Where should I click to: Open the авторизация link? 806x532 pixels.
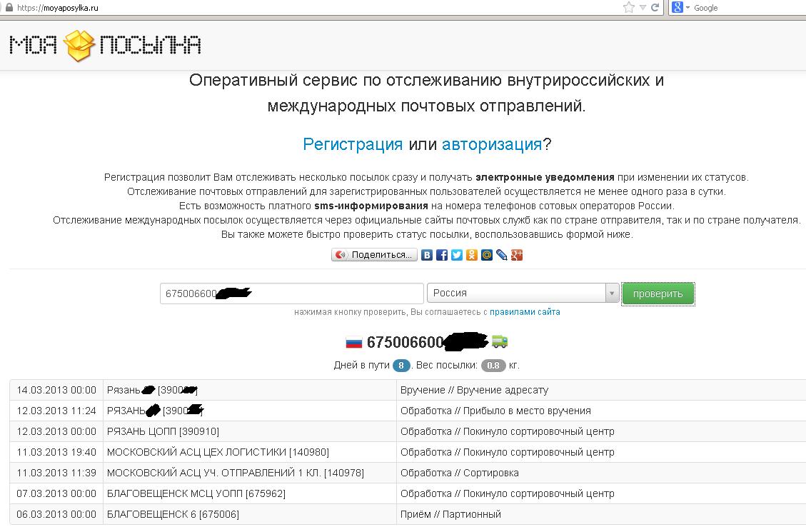(x=492, y=144)
